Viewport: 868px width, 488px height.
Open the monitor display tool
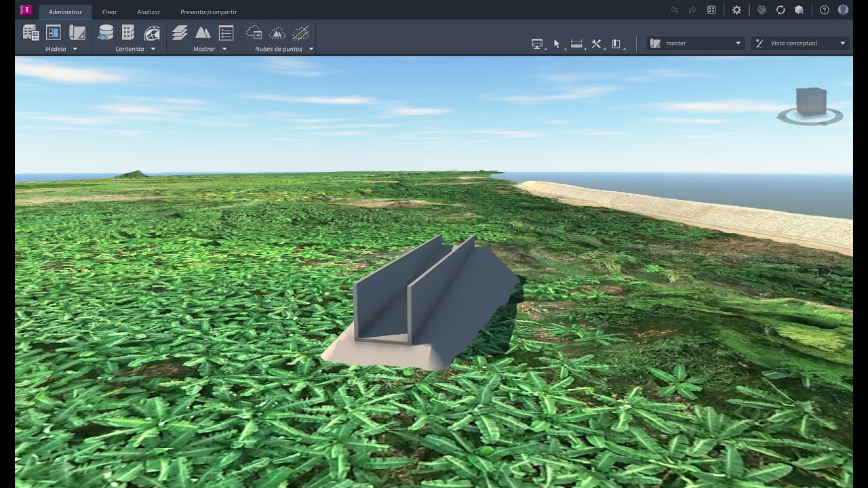[538, 44]
